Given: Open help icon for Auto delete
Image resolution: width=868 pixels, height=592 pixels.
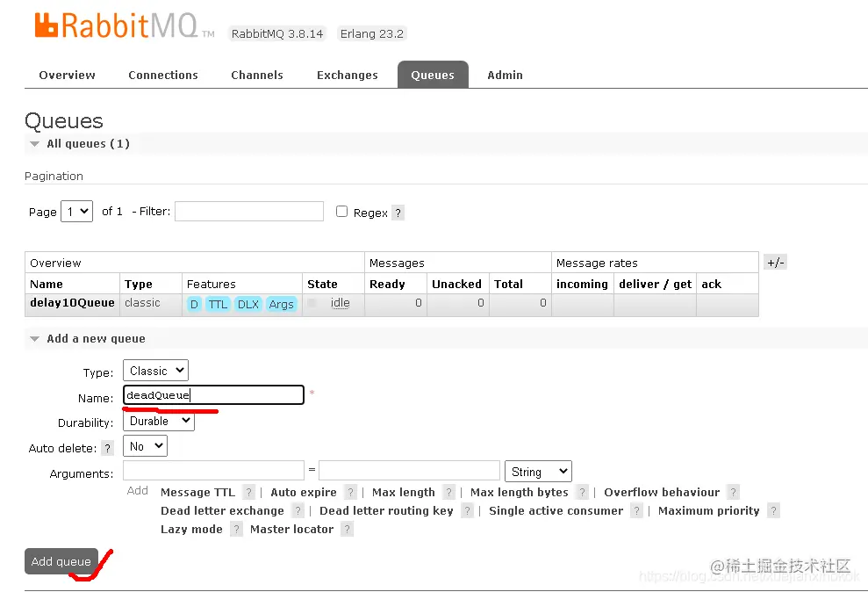Looking at the screenshot, I should click(107, 448).
